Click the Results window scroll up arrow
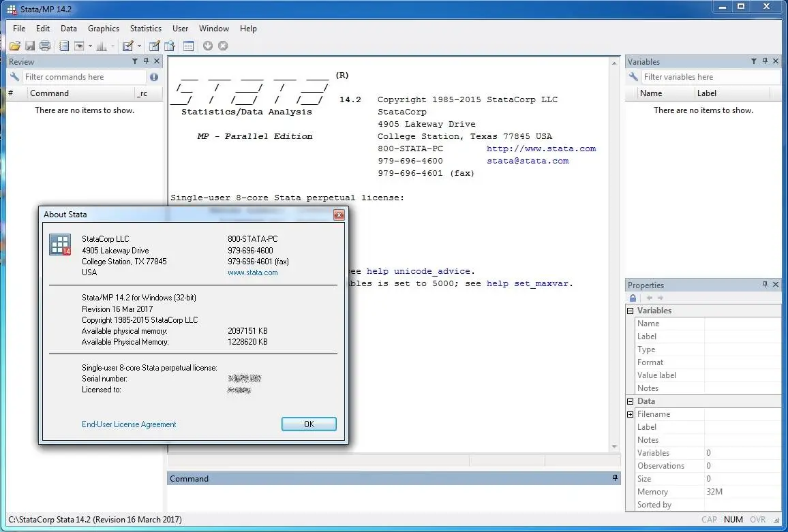The height and width of the screenshot is (532, 788). click(614, 63)
